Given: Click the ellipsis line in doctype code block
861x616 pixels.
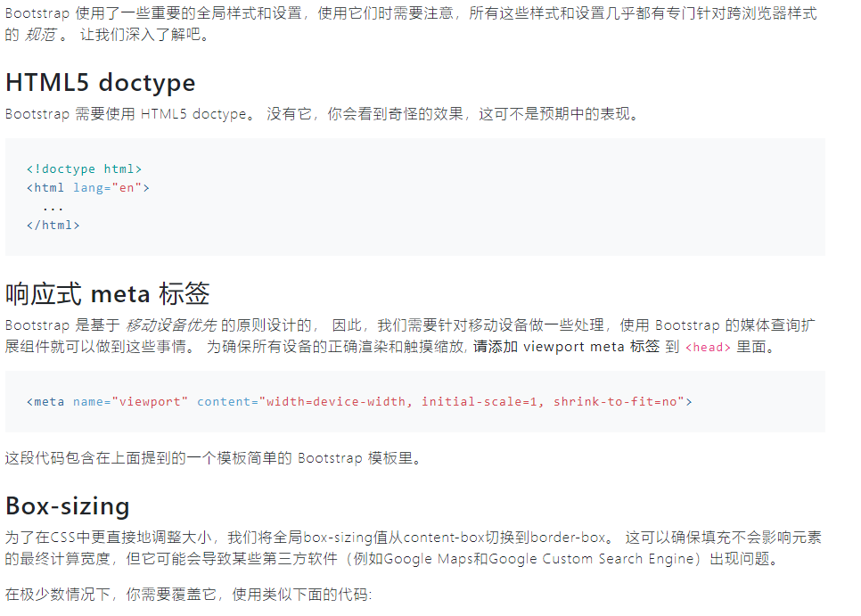Looking at the screenshot, I should (53, 208).
